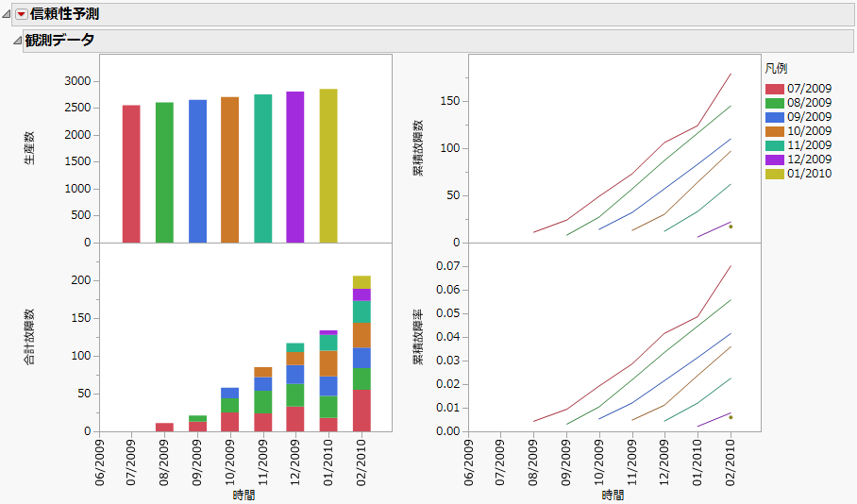This screenshot has width=857, height=504.
Task: Click the 時間 x-axis label under left charts
Action: [244, 495]
